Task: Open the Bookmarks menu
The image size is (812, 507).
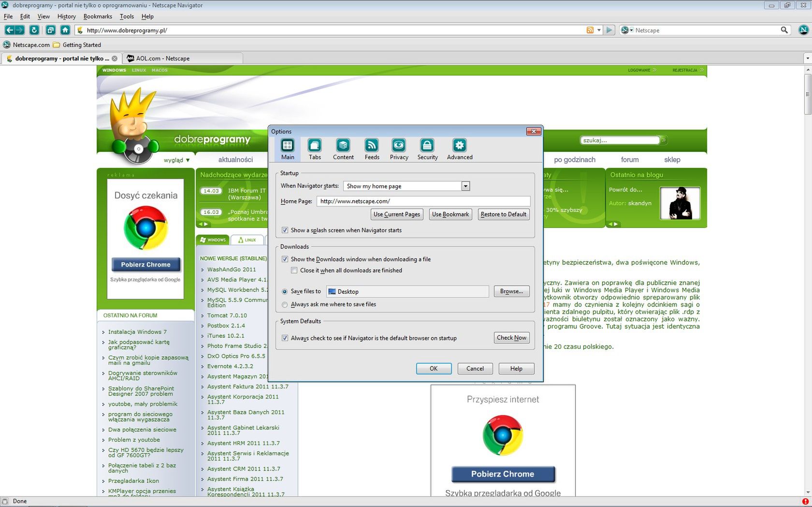Action: click(98, 16)
